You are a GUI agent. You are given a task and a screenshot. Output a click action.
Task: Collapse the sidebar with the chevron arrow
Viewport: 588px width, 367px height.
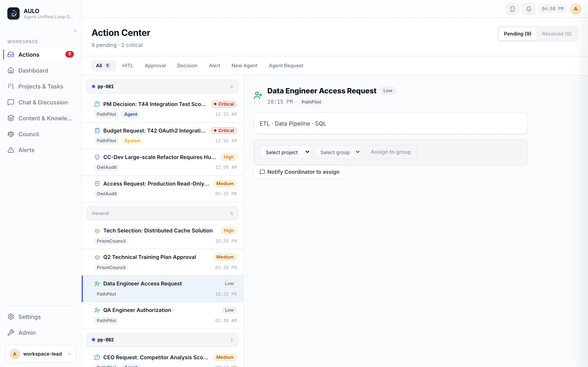(x=75, y=31)
